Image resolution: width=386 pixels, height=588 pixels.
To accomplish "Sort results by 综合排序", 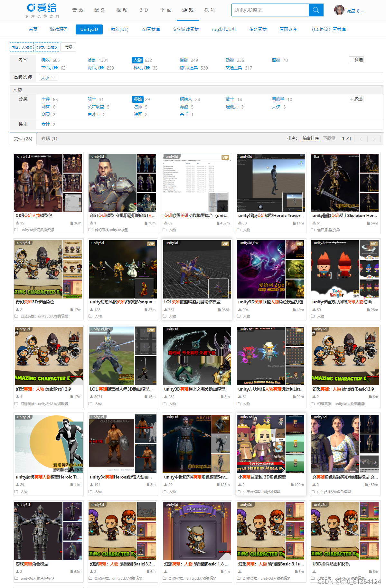I will click(311, 138).
